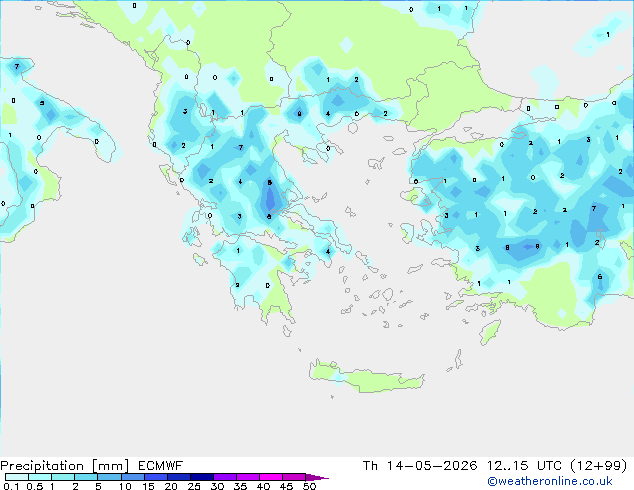Click the 6 value in southern Turkey
The width and height of the screenshot is (634, 490).
click(x=600, y=277)
